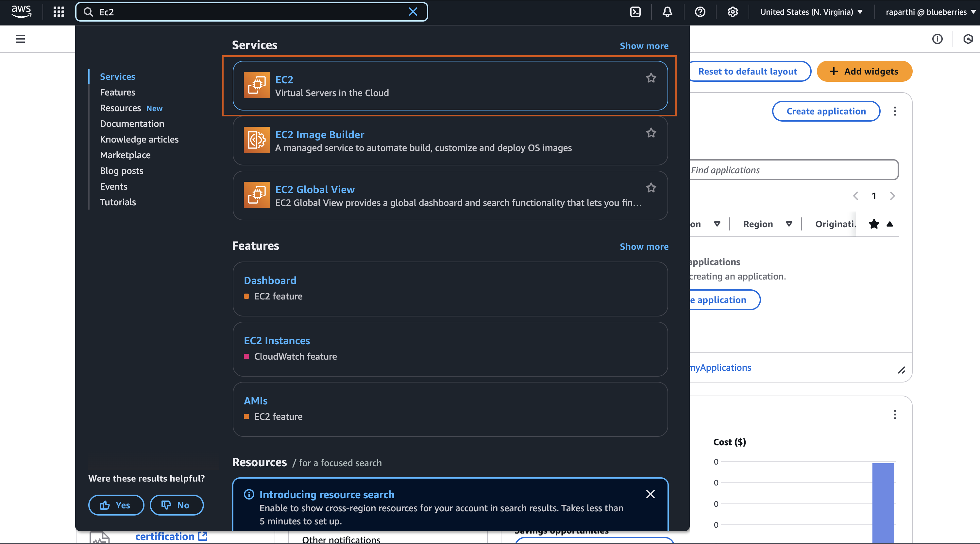
Task: Open the services grid menu icon
Action: pos(59,12)
